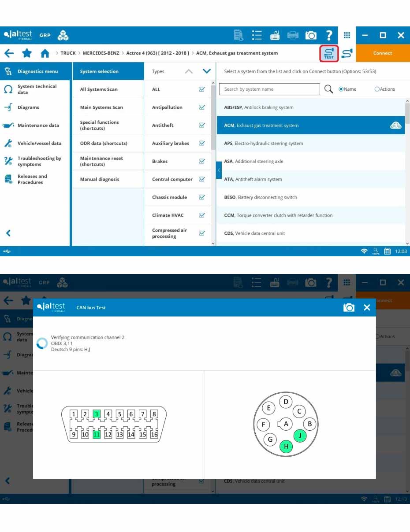Click the Diagrams icon in the undimmed sidebar
Screen dimensions: 410x532
[x=8, y=107]
